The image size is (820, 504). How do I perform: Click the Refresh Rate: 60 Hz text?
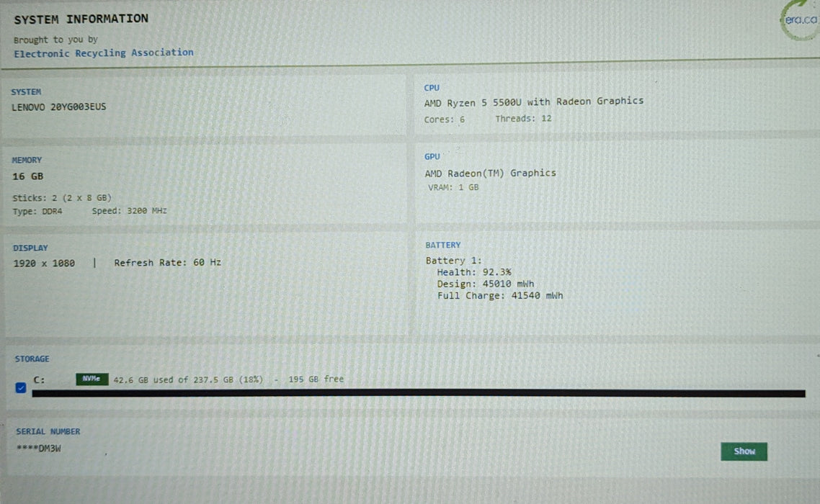[167, 263]
